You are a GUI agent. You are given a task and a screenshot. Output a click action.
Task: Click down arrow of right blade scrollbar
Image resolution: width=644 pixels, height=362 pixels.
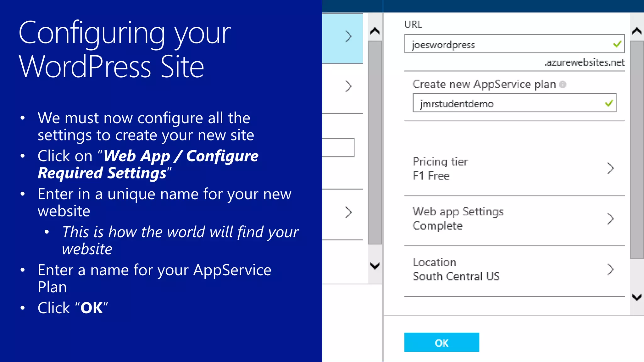pyautogui.click(x=637, y=297)
